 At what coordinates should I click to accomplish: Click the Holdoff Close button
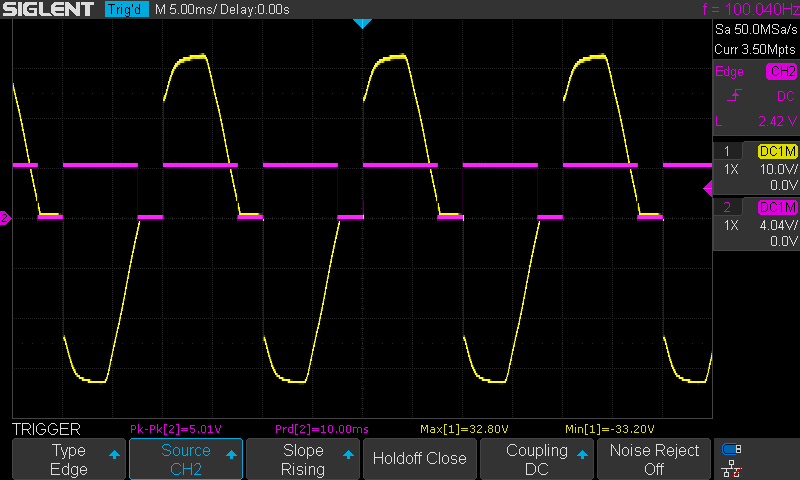419,459
